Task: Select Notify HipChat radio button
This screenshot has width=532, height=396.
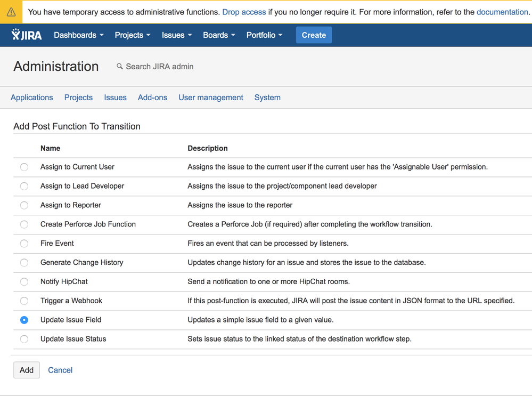Action: click(x=24, y=281)
